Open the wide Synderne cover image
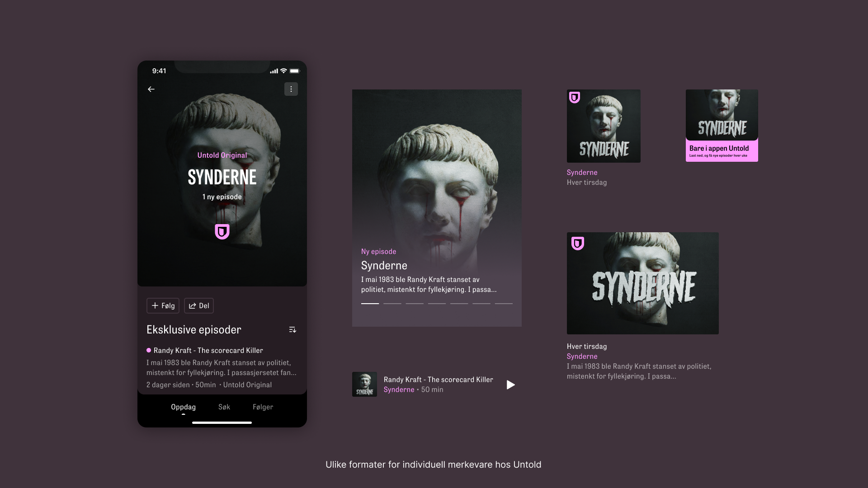 coord(643,283)
